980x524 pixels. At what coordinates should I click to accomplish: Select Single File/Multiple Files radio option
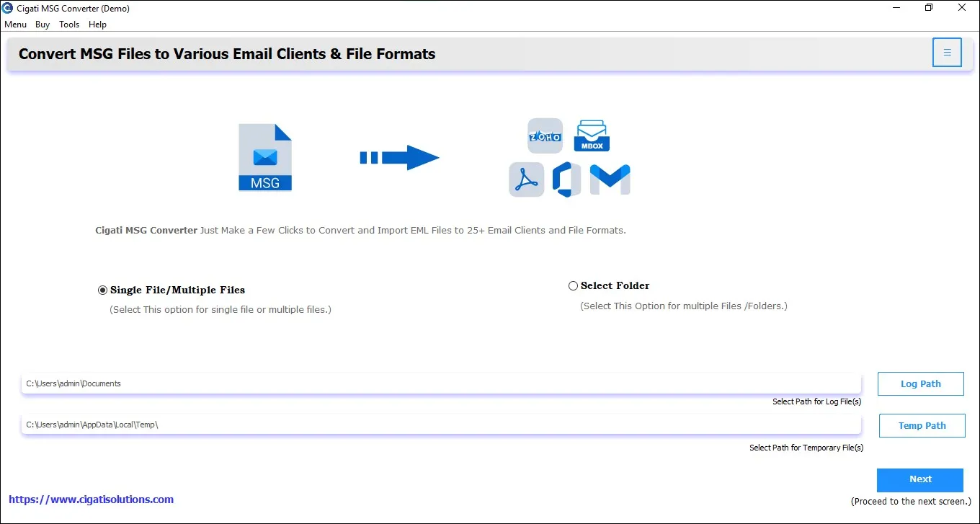click(102, 290)
